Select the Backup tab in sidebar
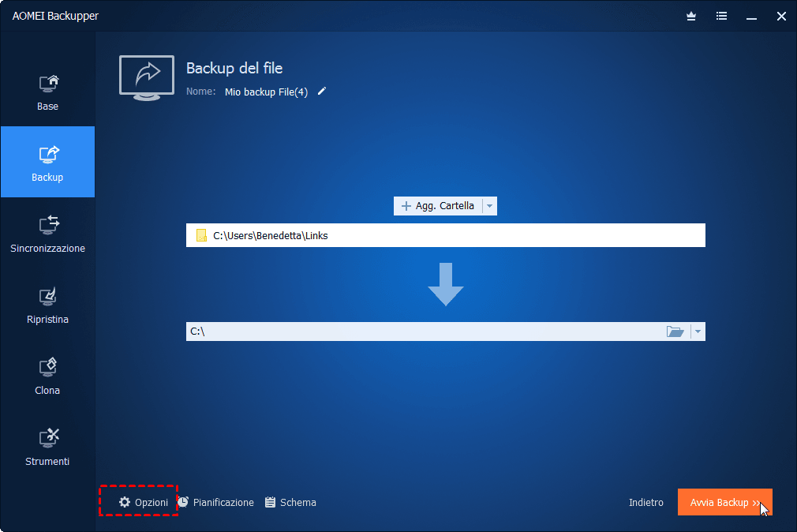 (48, 162)
